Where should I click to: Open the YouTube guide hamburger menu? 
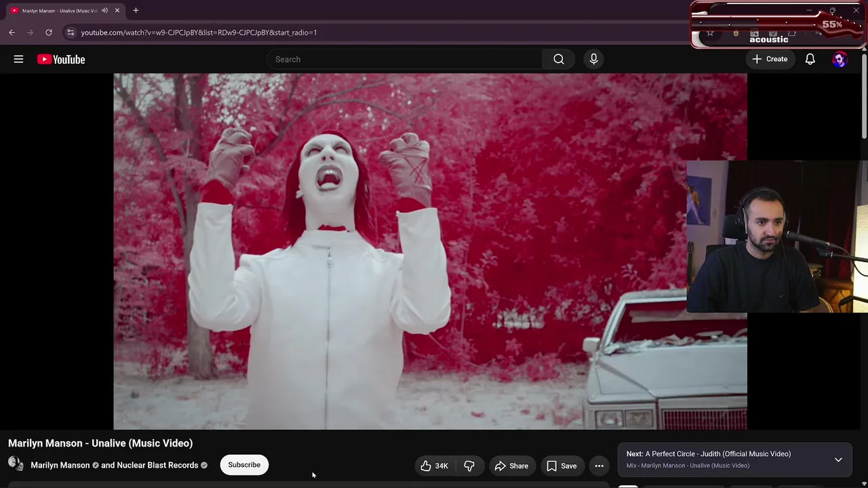click(x=18, y=59)
